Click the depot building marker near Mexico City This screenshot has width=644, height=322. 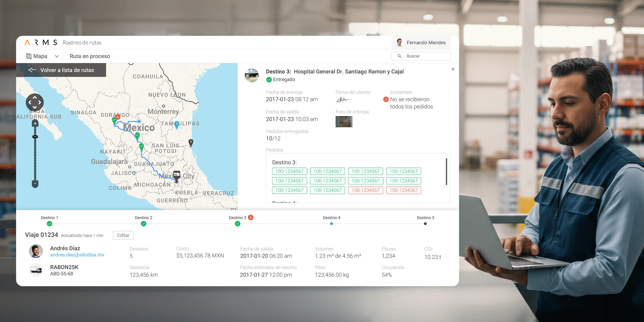176,174
